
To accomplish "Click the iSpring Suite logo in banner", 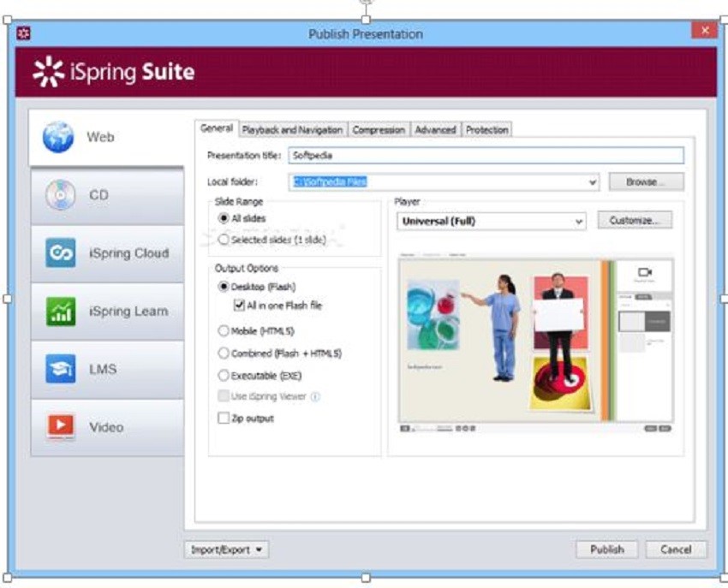I will 114,72.
